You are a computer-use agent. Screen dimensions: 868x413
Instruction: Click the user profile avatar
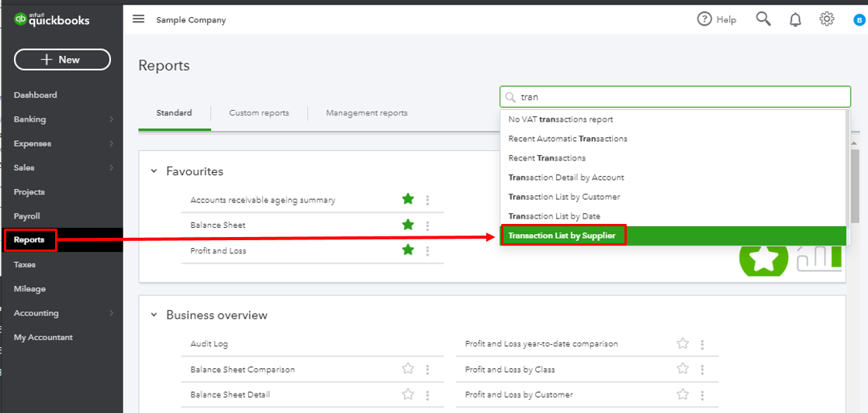click(x=859, y=20)
